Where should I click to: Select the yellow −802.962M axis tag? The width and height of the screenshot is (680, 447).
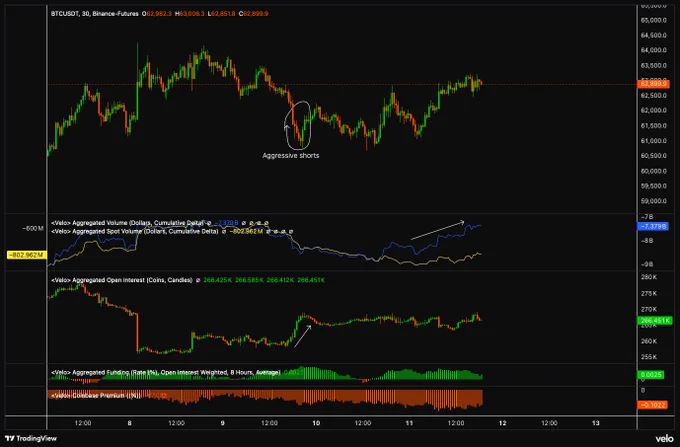coord(26,255)
